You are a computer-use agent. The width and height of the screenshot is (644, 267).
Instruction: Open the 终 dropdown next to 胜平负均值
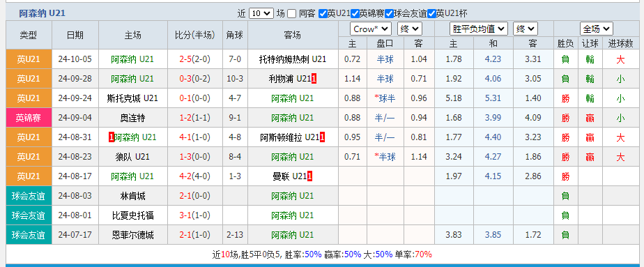[526, 29]
